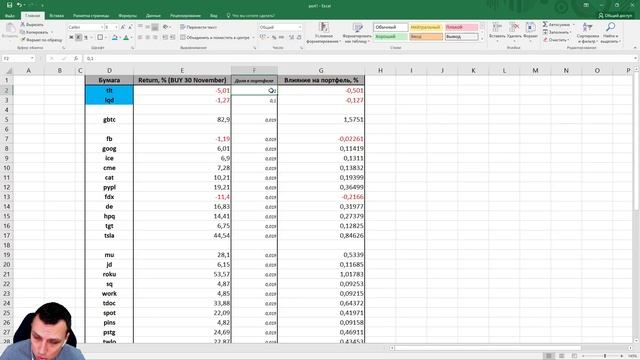Apply Хороший cell style
640x360 pixels.
pos(391,37)
